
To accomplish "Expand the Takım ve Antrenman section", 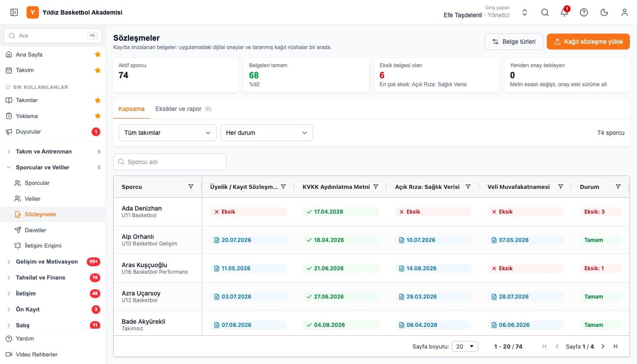I will 53,151.
